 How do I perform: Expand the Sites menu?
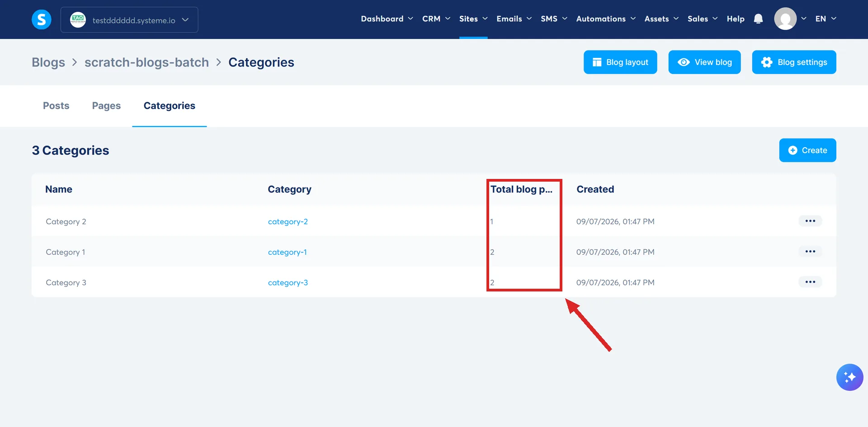click(473, 19)
